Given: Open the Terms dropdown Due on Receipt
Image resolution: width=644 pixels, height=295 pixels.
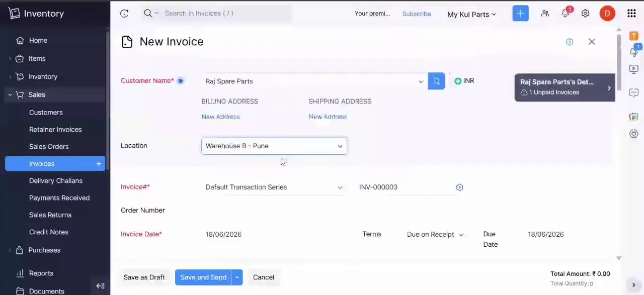Looking at the screenshot, I should click(435, 234).
